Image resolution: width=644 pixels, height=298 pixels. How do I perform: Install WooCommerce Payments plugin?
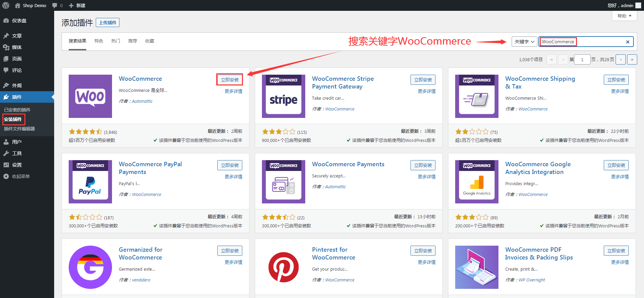coord(423,165)
